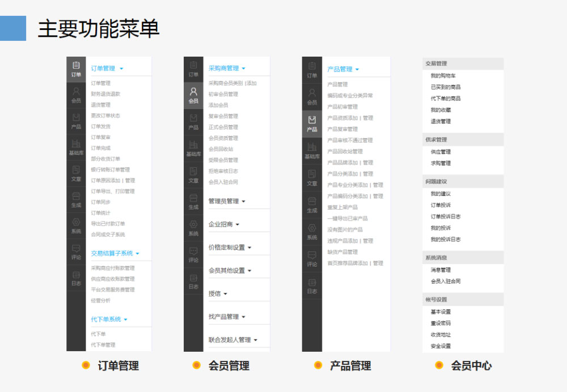Viewport: 567px width, 392px height.
Task: Open 银行转账订单管理 link
Action: [x=111, y=170]
